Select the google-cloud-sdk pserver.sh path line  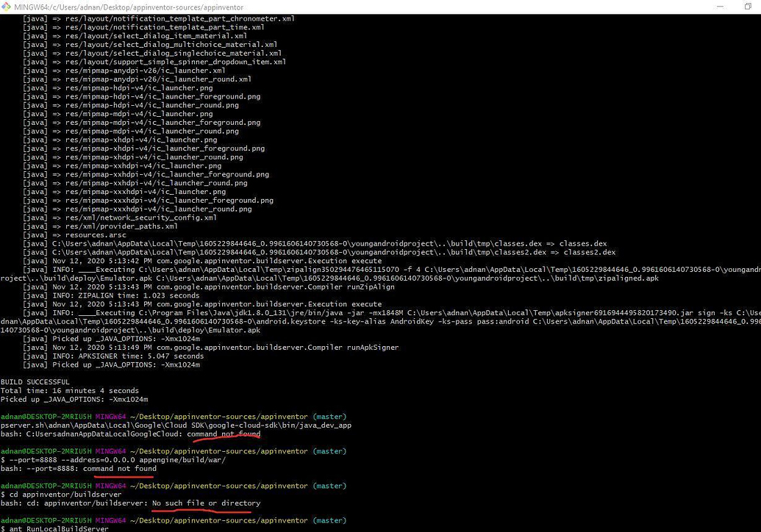coord(176,425)
